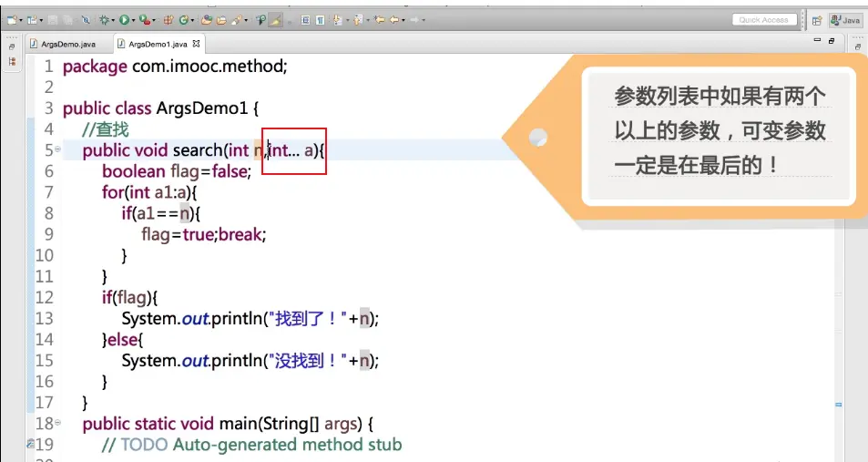Open the New wizard dropdown arrow

tap(21, 20)
